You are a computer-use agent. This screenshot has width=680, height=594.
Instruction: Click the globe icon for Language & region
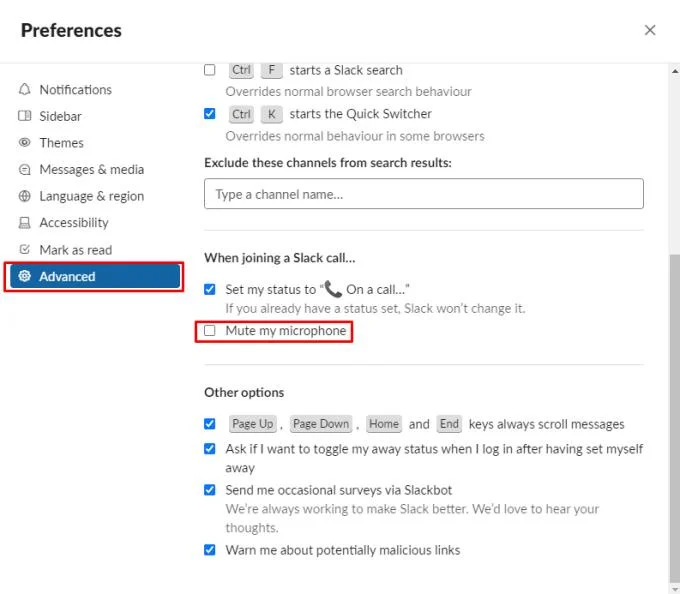pyautogui.click(x=25, y=196)
